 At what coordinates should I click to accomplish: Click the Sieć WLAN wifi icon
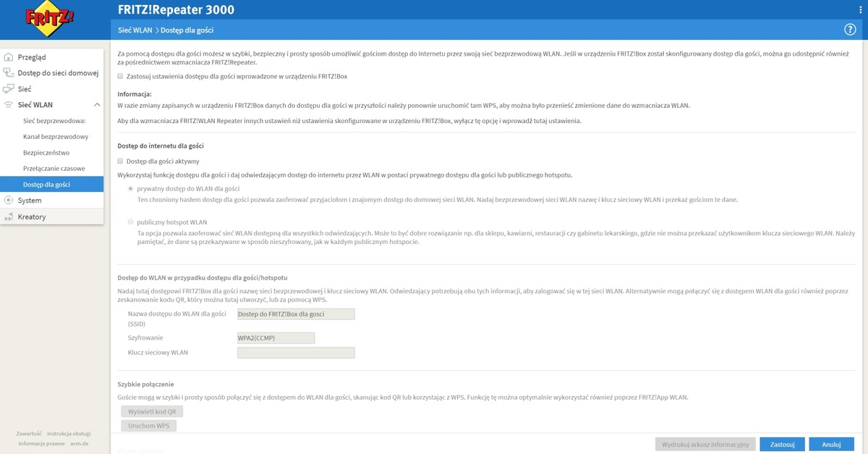(x=9, y=105)
